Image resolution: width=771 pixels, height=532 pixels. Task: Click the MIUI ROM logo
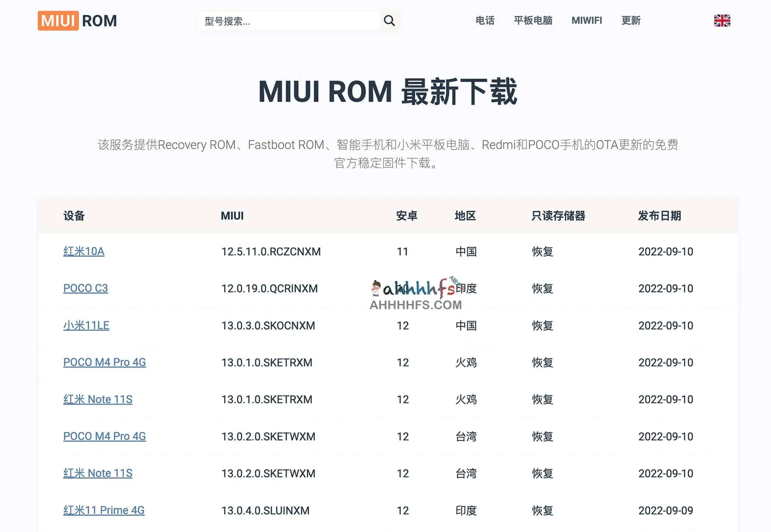click(x=77, y=21)
